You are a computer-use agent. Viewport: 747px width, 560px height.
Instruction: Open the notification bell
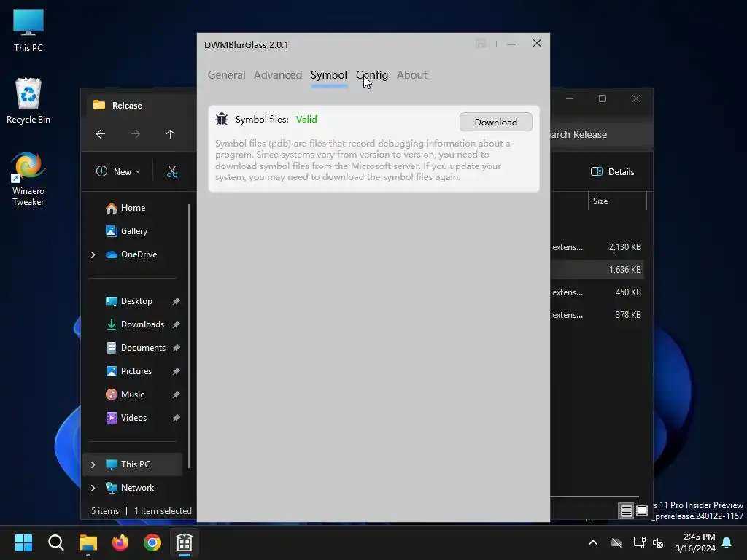pyautogui.click(x=727, y=542)
